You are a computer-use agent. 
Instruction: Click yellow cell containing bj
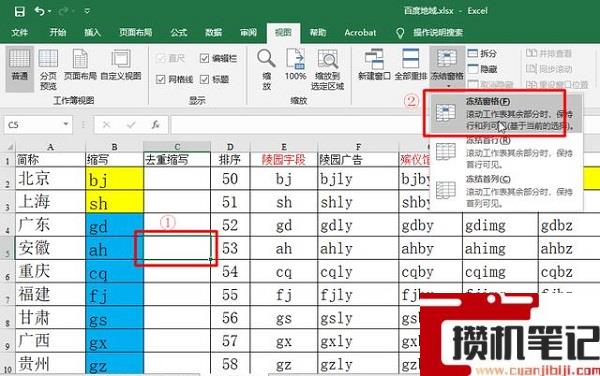[114, 179]
